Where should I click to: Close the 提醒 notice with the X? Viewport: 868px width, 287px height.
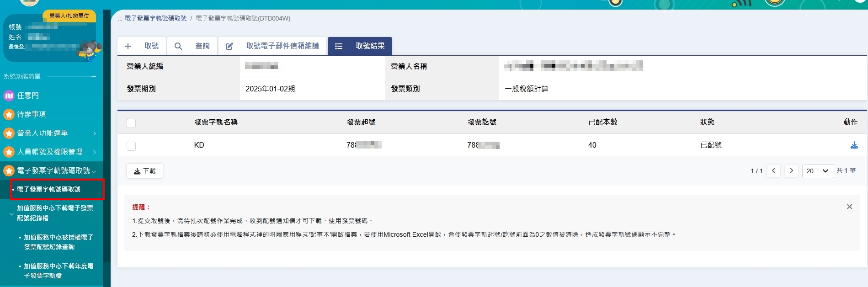[849, 207]
